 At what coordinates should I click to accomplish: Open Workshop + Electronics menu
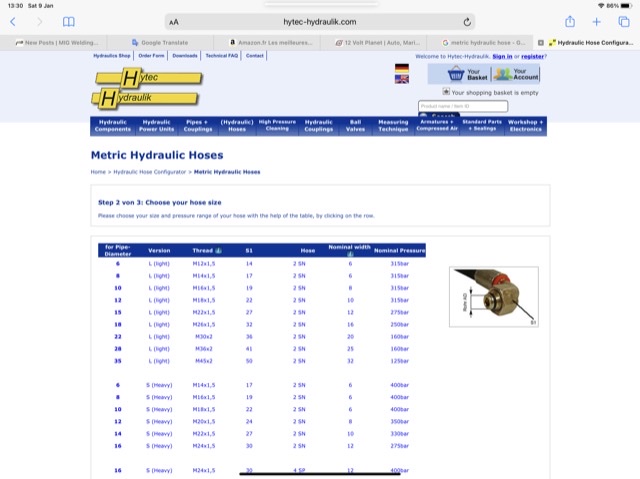click(525, 126)
